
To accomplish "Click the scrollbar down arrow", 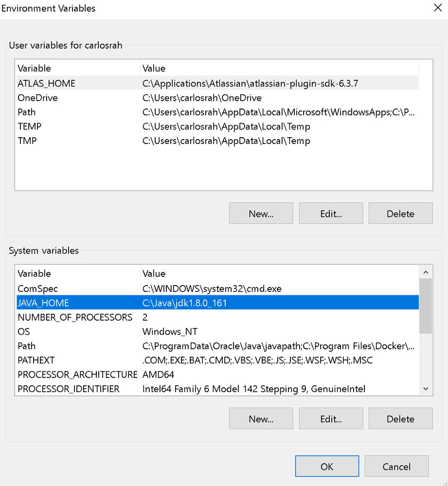I will 426,388.
